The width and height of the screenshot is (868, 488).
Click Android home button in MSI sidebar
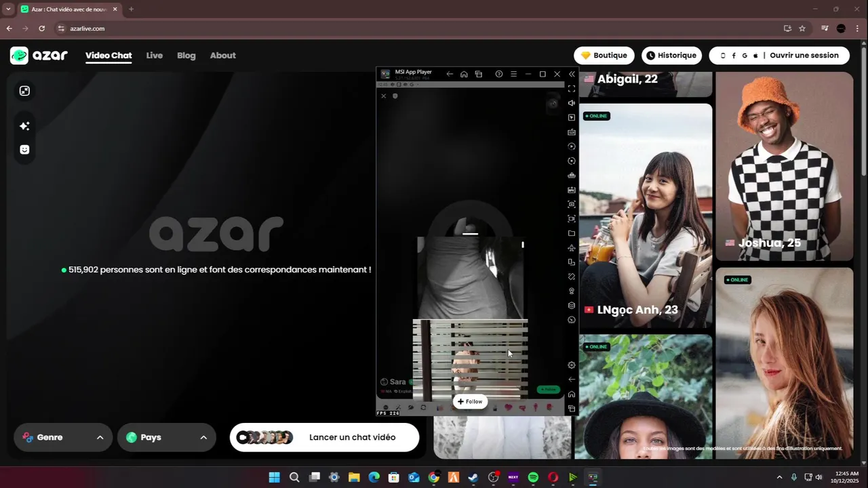(x=572, y=394)
